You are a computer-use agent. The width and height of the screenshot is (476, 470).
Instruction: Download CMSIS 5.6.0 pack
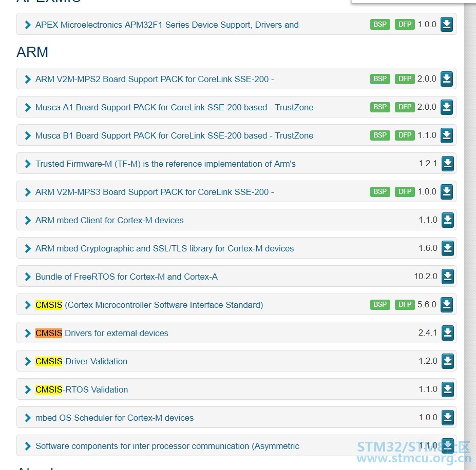tap(447, 305)
